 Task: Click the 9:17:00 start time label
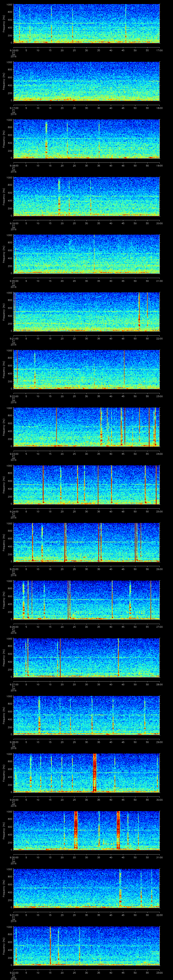click(x=14, y=108)
